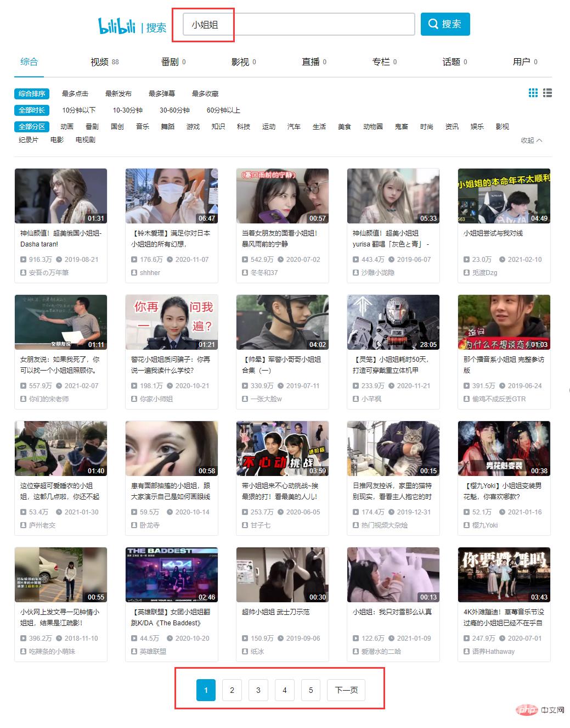This screenshot has height=728, width=570.
Task: Filter by 美食 category
Action: 345,127
